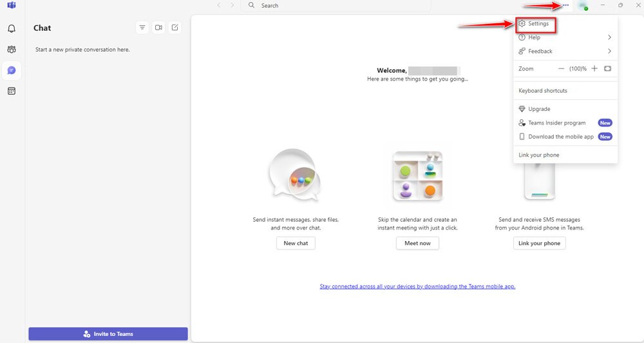The height and width of the screenshot is (343, 644).
Task: Choose Help menu entry
Action: coord(565,37)
